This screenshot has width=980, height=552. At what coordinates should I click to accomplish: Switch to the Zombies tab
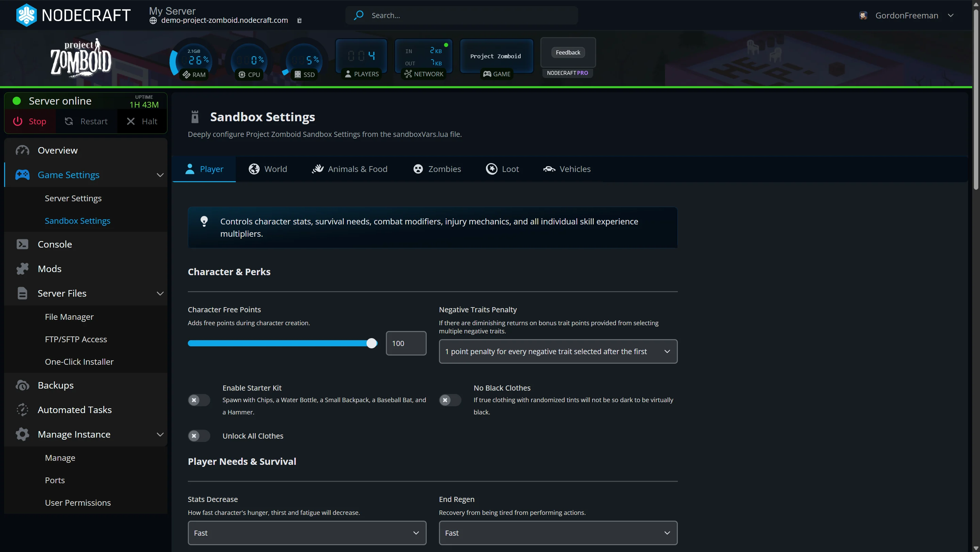(x=437, y=169)
